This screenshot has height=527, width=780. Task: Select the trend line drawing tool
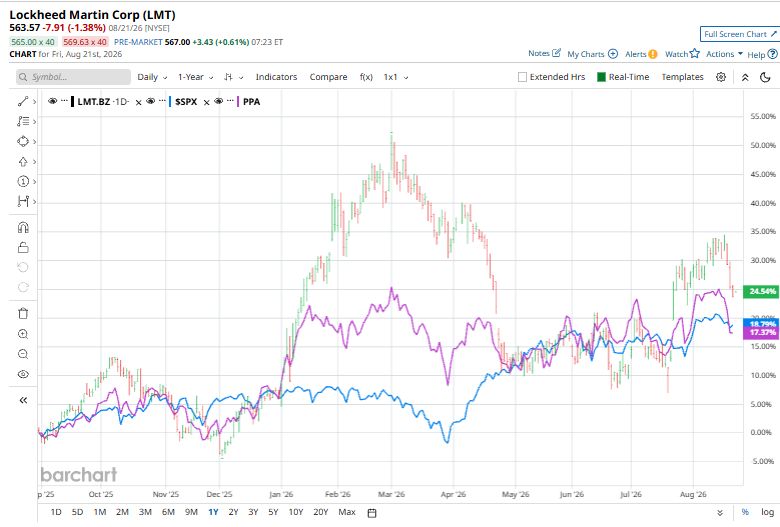pos(23,102)
